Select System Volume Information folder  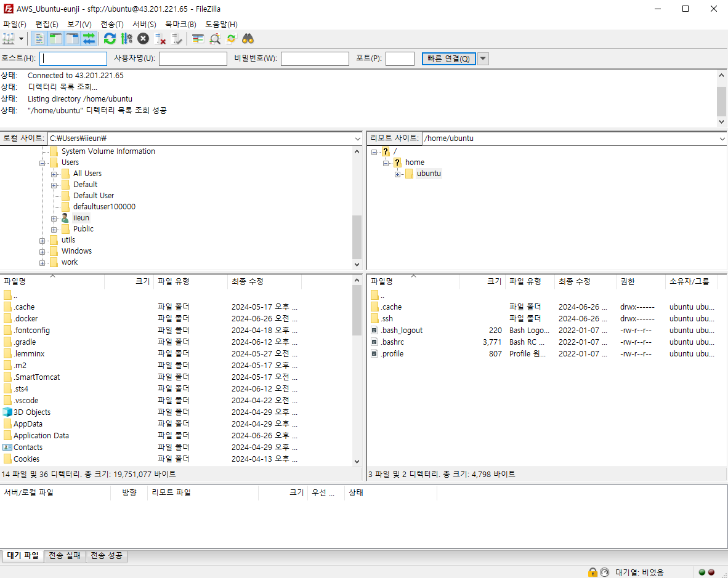coord(108,151)
